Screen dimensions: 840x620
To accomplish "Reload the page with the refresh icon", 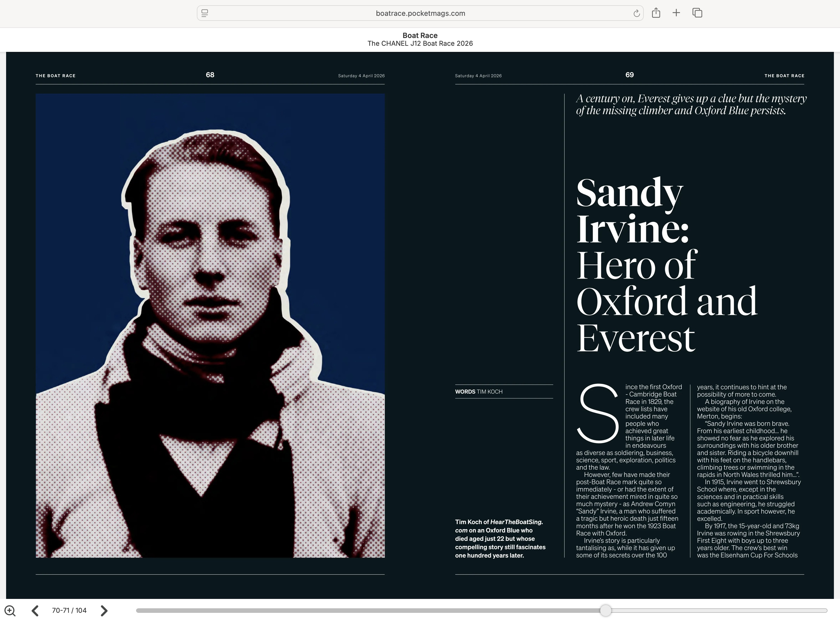I will [636, 14].
